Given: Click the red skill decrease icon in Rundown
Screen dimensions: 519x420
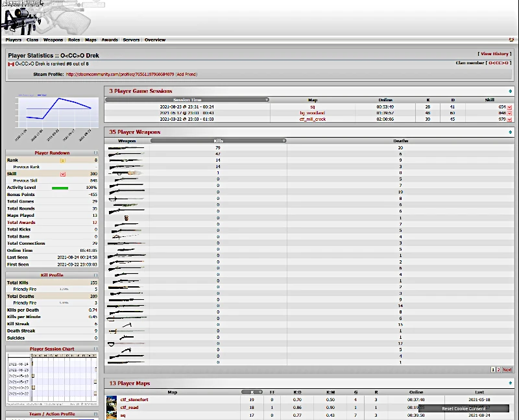Looking at the screenshot, I should (x=63, y=174).
